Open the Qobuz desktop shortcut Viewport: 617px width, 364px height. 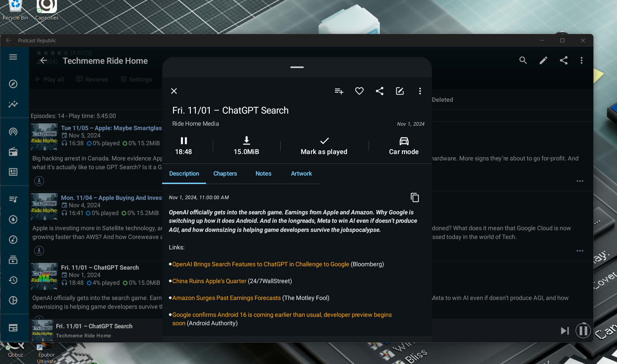(16, 351)
